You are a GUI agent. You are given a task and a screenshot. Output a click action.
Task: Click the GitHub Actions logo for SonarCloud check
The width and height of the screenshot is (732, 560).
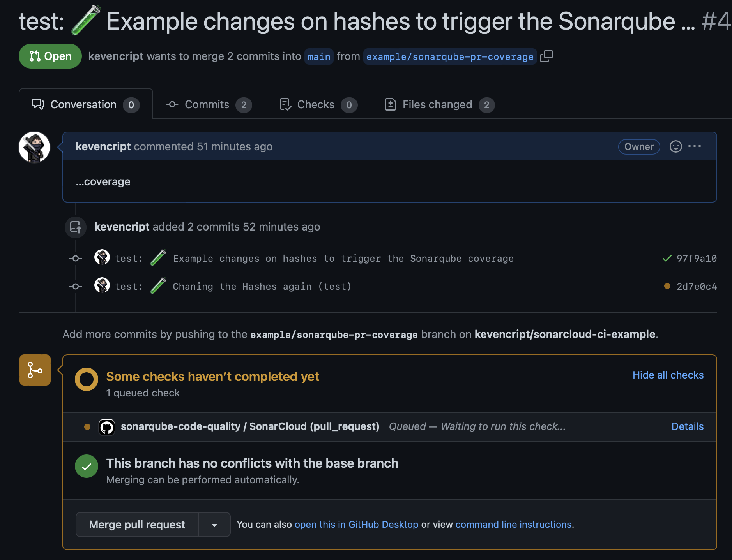(x=107, y=427)
